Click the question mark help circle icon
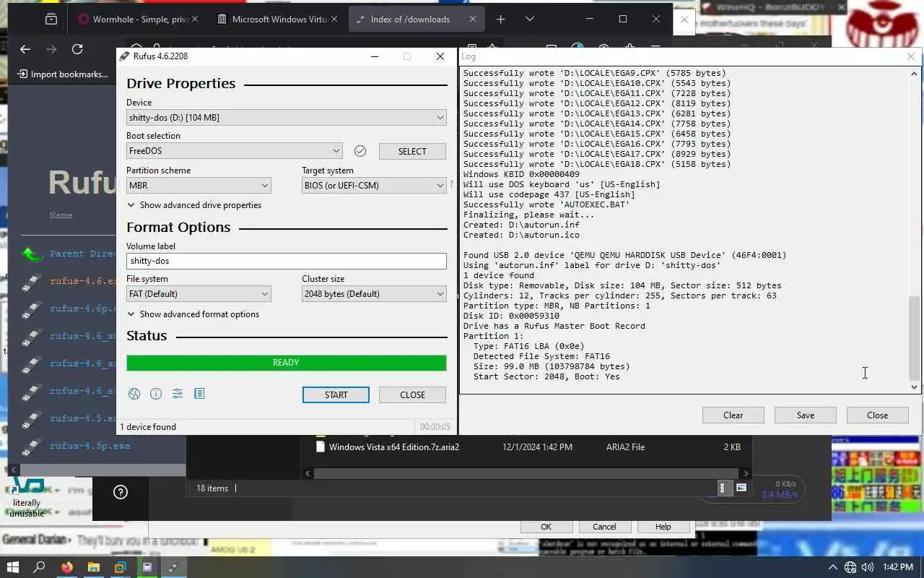Screen dimensions: 924x578 pyautogui.click(x=121, y=492)
